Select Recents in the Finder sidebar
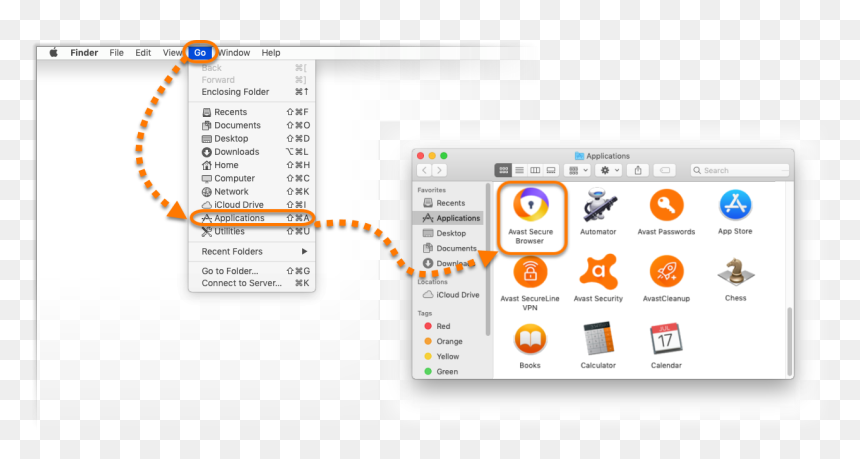860x459 pixels. pos(449,203)
